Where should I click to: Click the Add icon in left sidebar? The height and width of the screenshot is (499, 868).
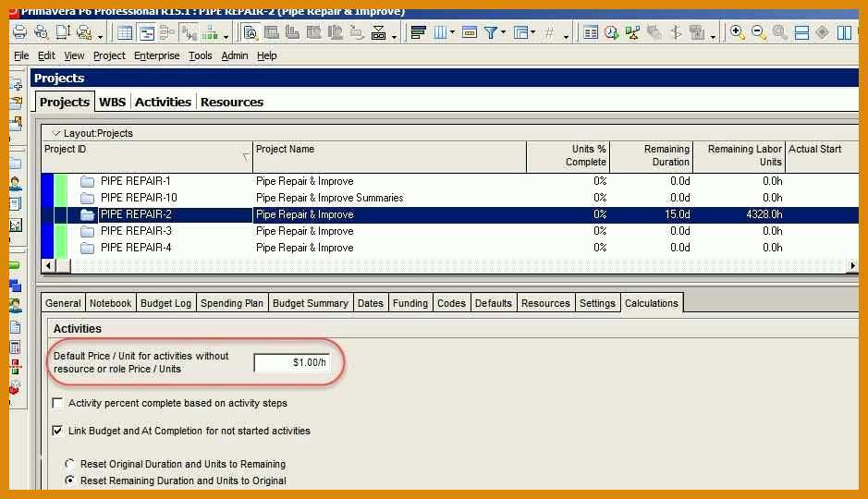[16, 85]
